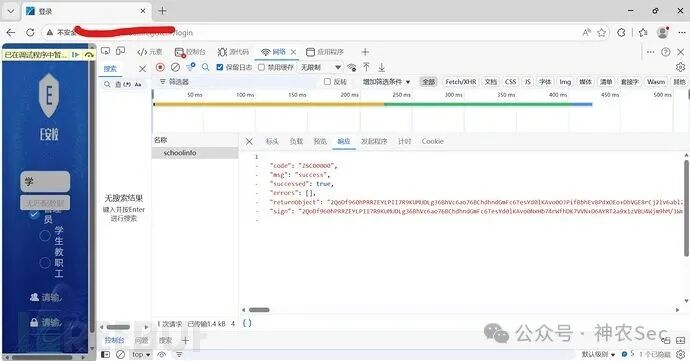Select the schoolinfo request row
Image resolution: width=690 pixels, height=361 pixels.
click(x=195, y=153)
